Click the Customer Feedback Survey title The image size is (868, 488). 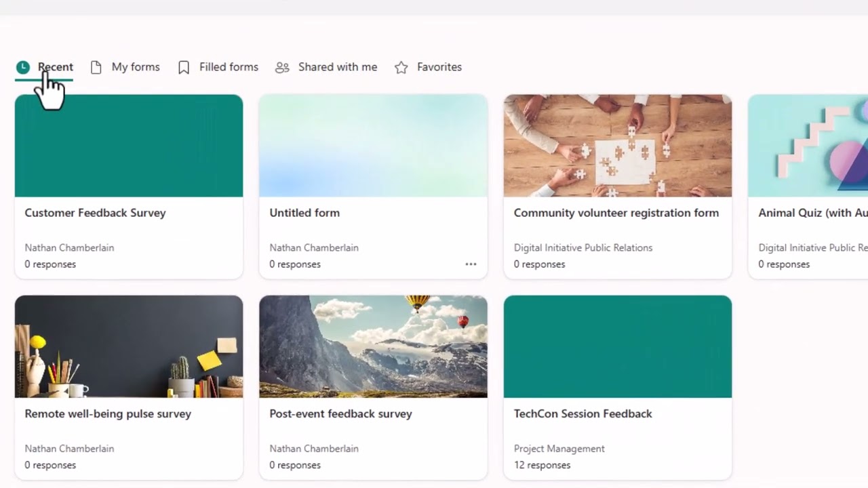coord(95,213)
